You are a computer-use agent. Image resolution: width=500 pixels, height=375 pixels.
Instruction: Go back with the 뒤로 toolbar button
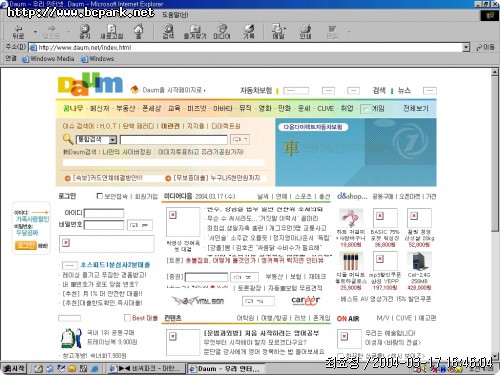[x=18, y=32]
